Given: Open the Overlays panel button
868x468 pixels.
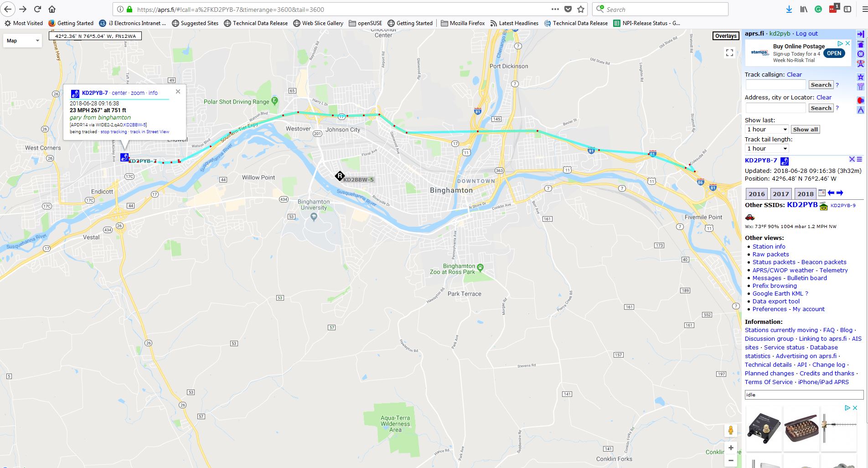Looking at the screenshot, I should pos(726,36).
